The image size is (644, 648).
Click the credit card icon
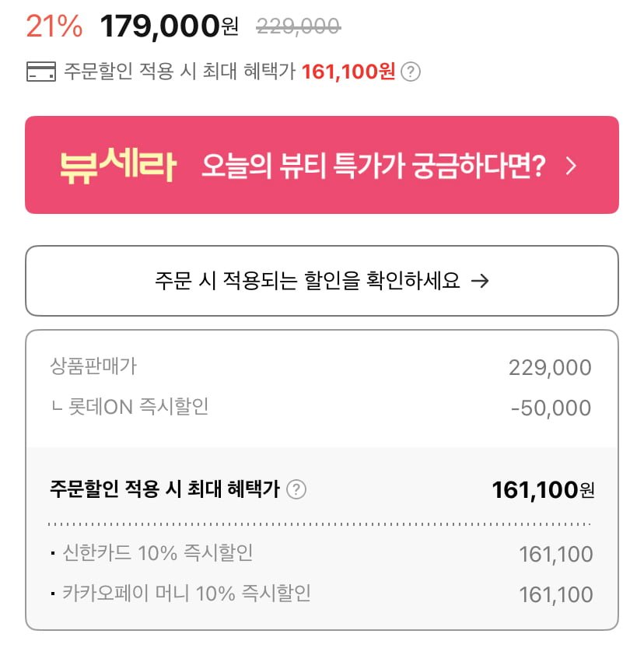tap(40, 72)
